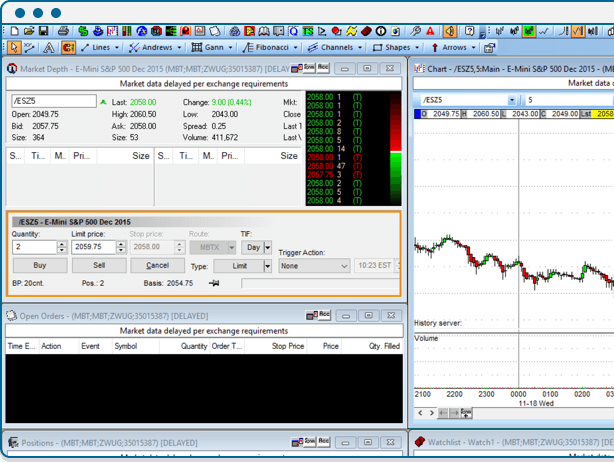Click the open book toolbar icon

[x=264, y=31]
